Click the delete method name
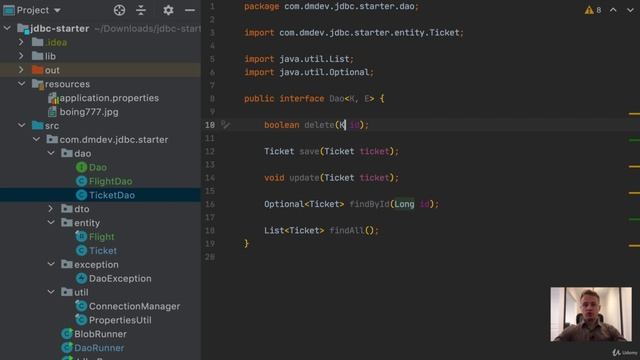This screenshot has height=360, width=640. (x=319, y=125)
